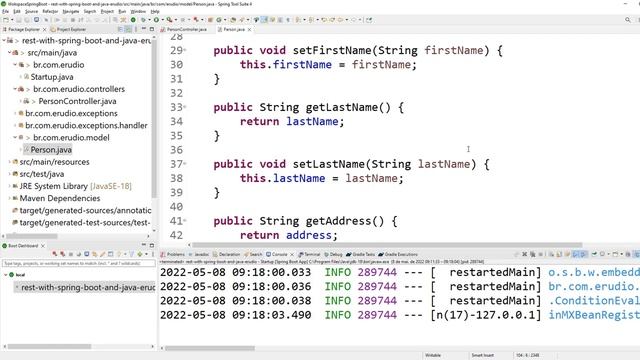Screen dimensions: 640x360
Task: Open the Terminal tab
Action: (309, 254)
